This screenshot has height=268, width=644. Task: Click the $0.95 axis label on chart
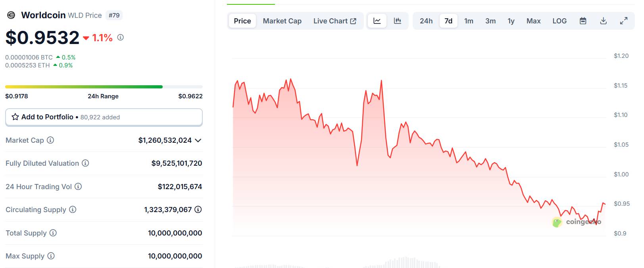622,204
